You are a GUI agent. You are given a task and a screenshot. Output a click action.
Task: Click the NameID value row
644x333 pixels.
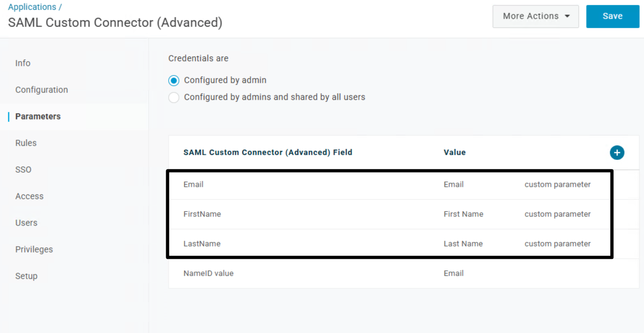(x=208, y=273)
